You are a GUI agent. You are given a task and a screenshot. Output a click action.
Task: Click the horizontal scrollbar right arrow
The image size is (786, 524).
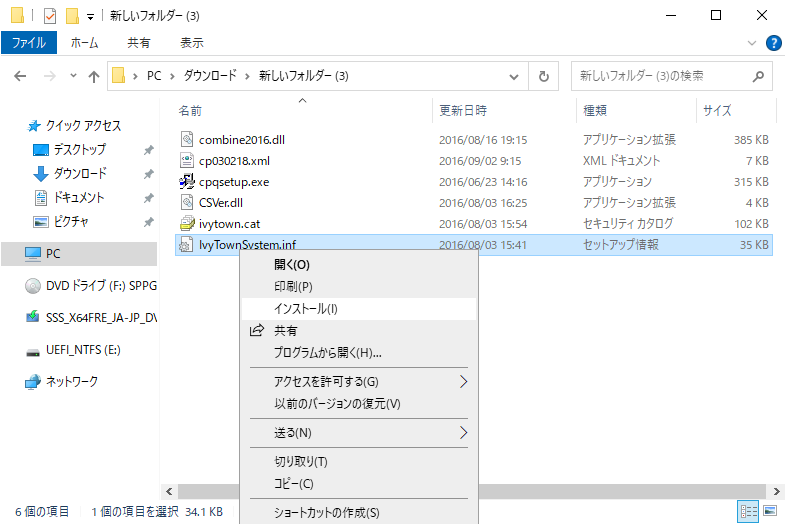(776, 492)
